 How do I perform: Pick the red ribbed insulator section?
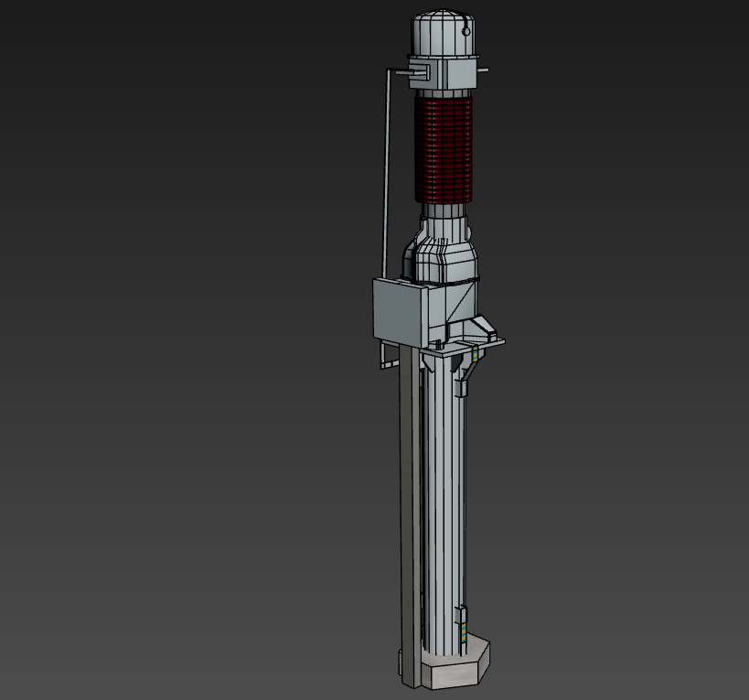[x=444, y=149]
